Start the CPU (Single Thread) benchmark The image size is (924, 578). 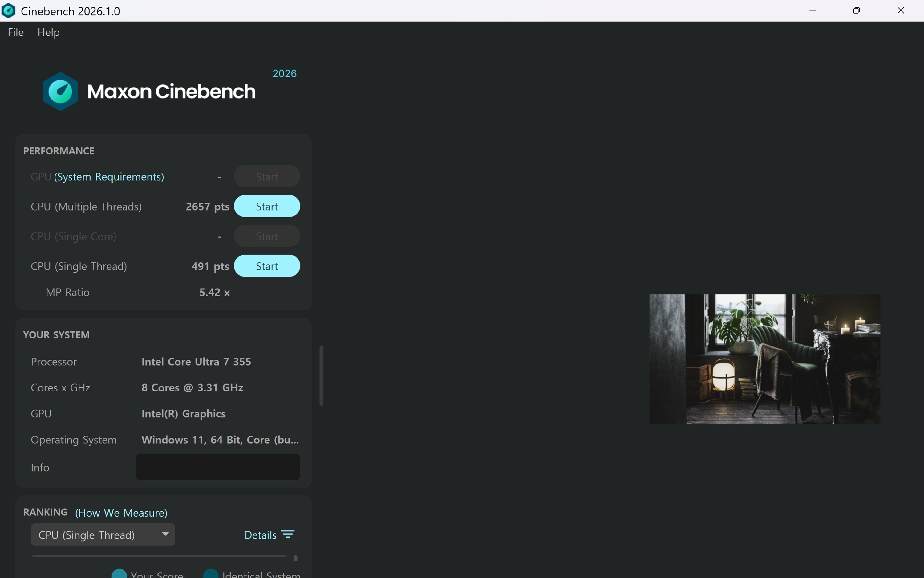click(267, 266)
